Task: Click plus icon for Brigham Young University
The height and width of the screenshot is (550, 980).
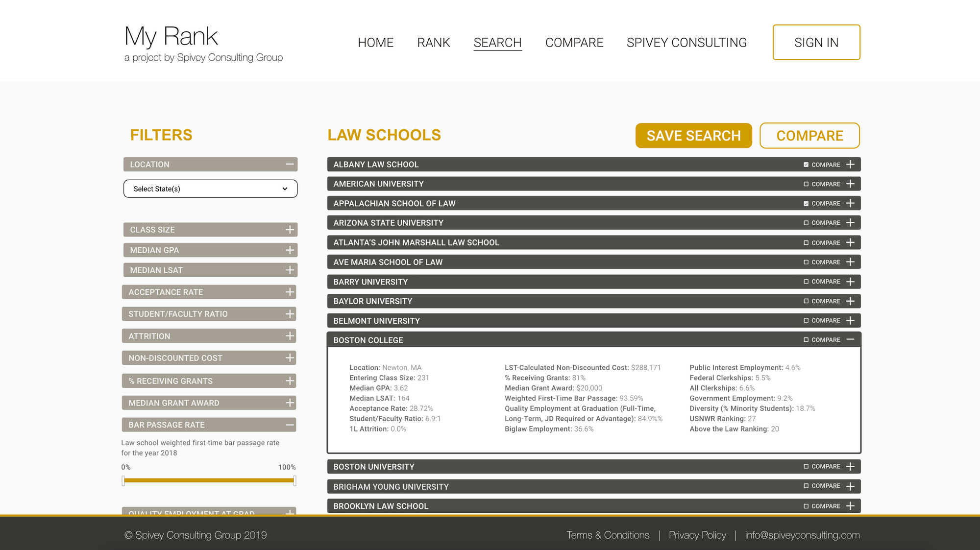Action: (850, 486)
